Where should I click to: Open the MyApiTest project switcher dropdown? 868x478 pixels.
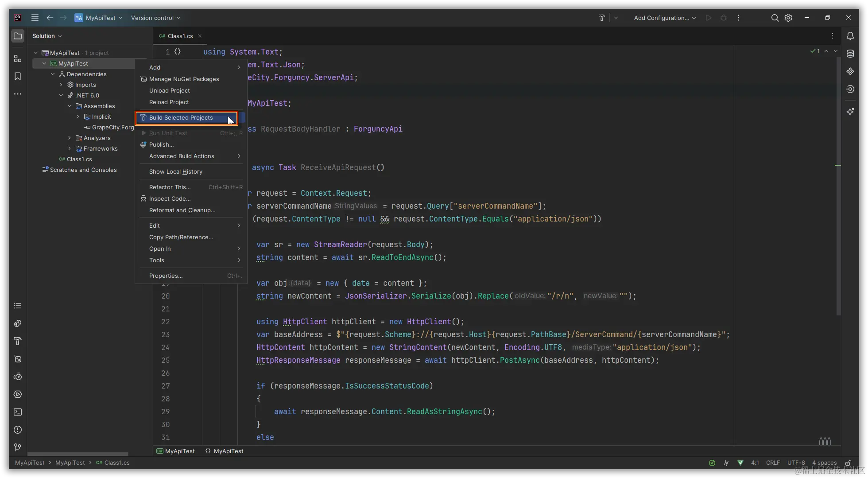click(x=98, y=18)
